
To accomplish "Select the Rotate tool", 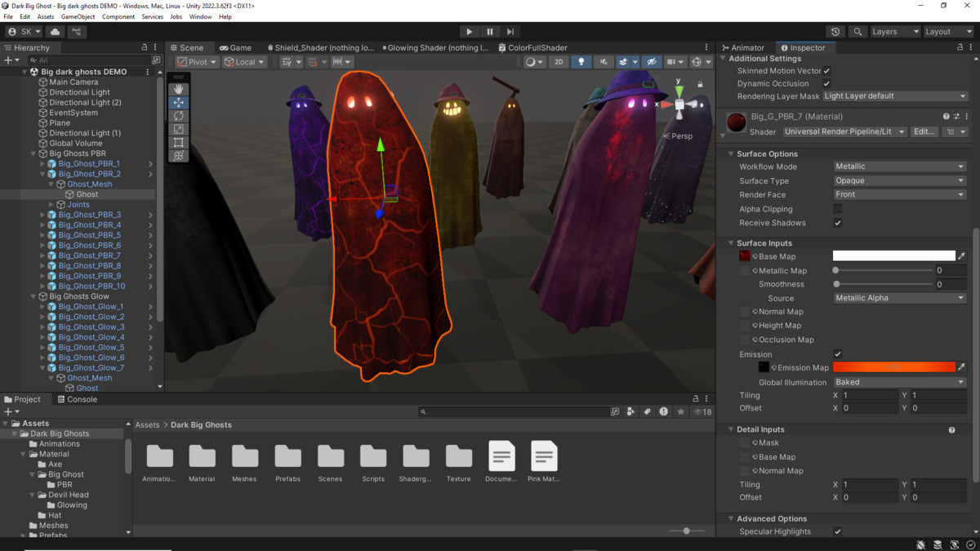I will coord(179,115).
